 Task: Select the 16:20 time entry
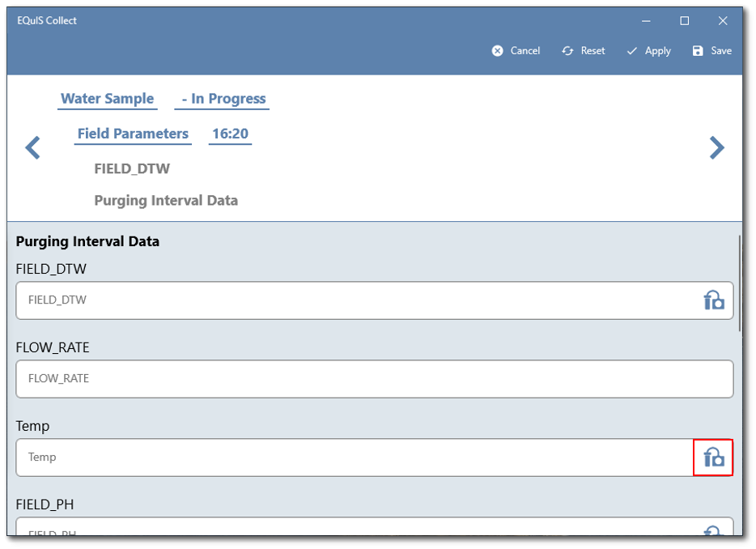click(x=229, y=134)
